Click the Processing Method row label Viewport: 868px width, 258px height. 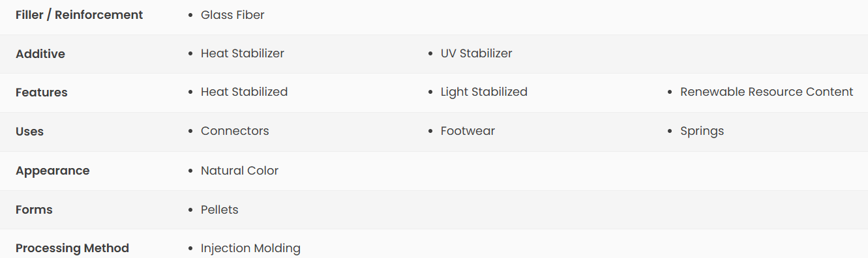[x=72, y=248]
